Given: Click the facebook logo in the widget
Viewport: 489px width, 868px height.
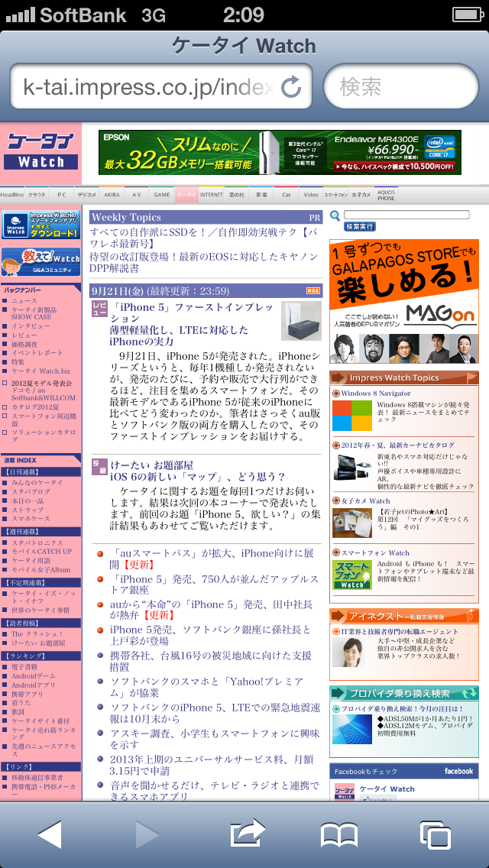Looking at the screenshot, I should 458,771.
